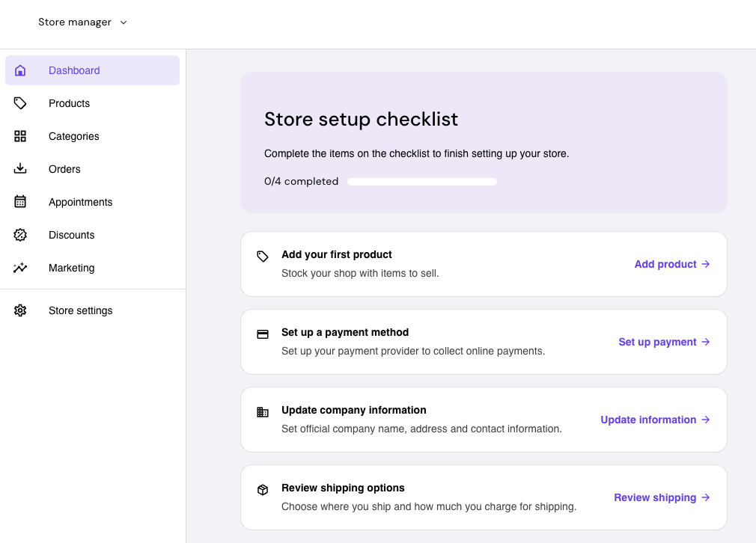Click the shipping package icon beside Review shipping options
The width and height of the screenshot is (756, 543).
click(x=262, y=489)
